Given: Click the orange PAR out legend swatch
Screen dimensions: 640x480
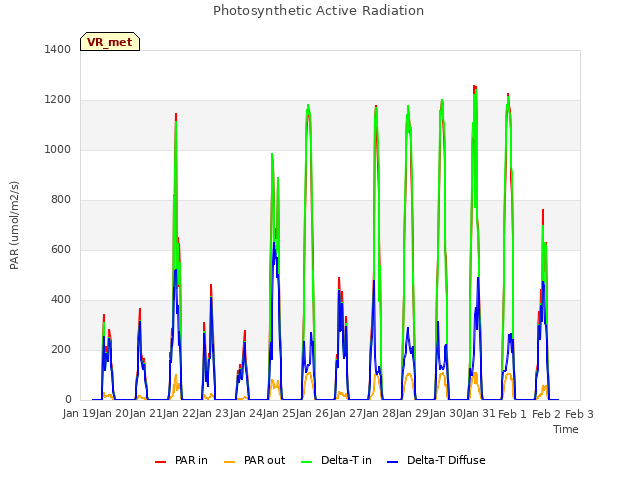Looking at the screenshot, I should click(x=230, y=461).
